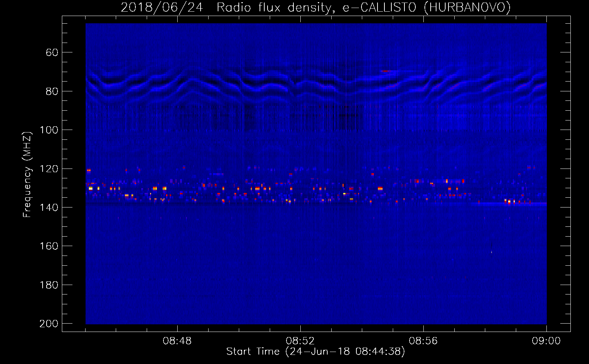Click the 60 frequency tick label
This screenshot has width=589, height=364.
[x=52, y=52]
